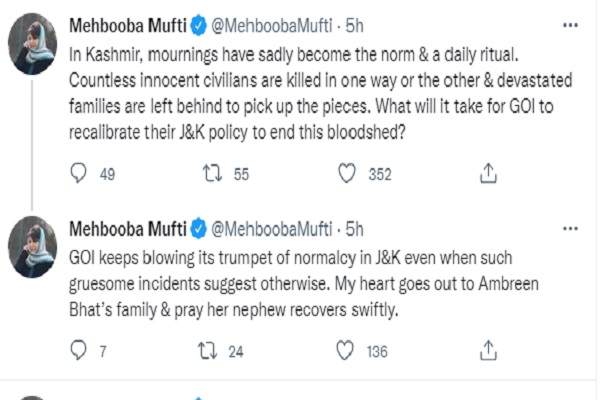Retweet the Kashmir mournings tweet
This screenshot has height=400, width=600.
(x=214, y=174)
